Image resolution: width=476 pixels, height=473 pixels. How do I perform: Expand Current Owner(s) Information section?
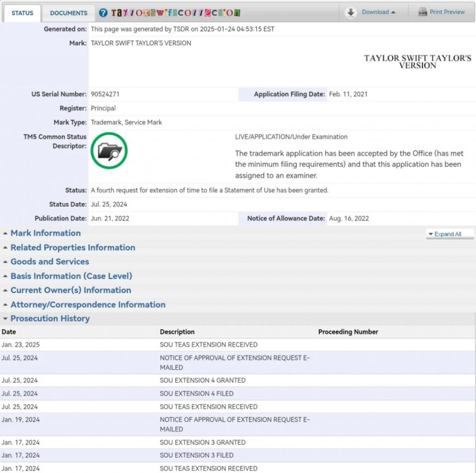click(71, 290)
